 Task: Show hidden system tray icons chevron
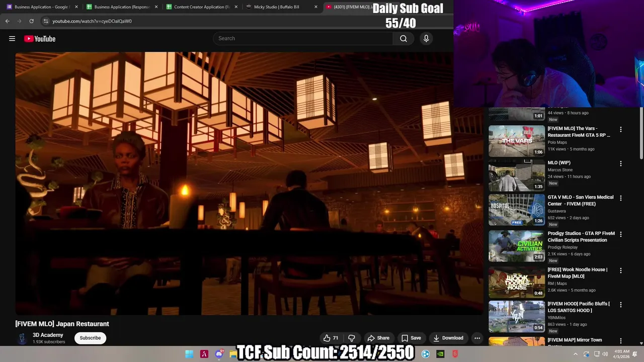point(576,354)
